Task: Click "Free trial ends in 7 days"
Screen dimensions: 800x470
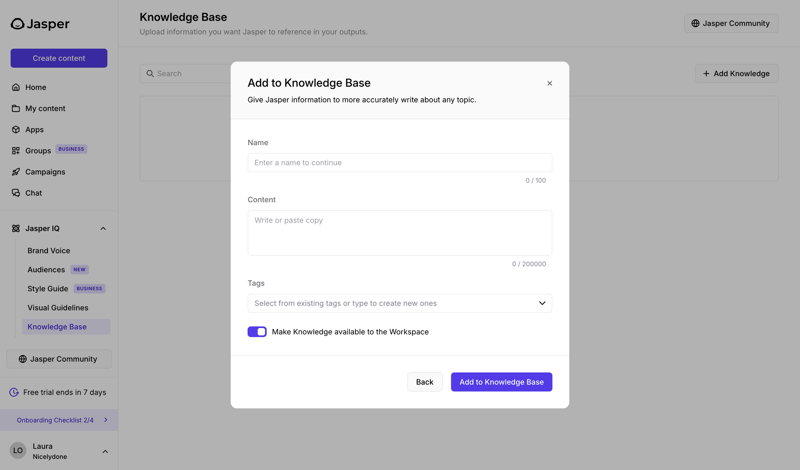Action: click(x=65, y=392)
